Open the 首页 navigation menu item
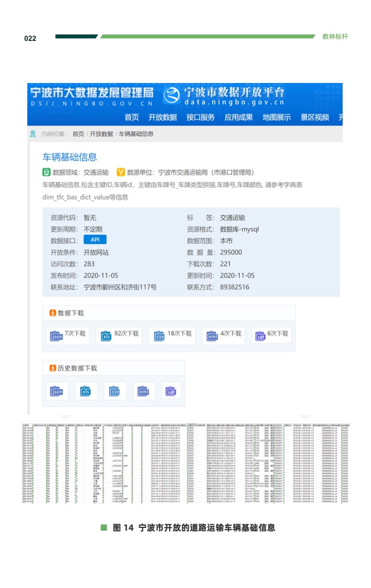Viewport: 371px width, 588px height. 131,117
